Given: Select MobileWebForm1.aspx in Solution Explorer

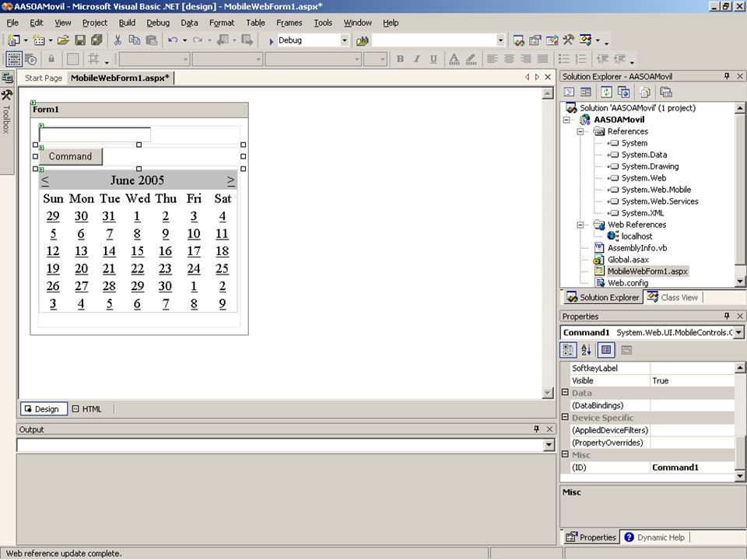Looking at the screenshot, I should click(x=647, y=271).
